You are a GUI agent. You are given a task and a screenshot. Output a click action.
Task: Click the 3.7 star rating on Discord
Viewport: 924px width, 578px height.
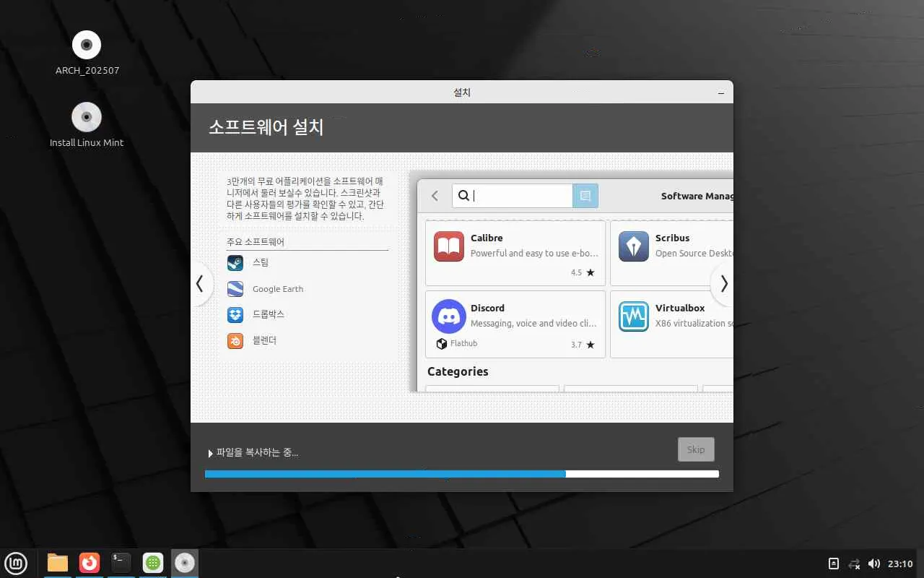point(583,345)
